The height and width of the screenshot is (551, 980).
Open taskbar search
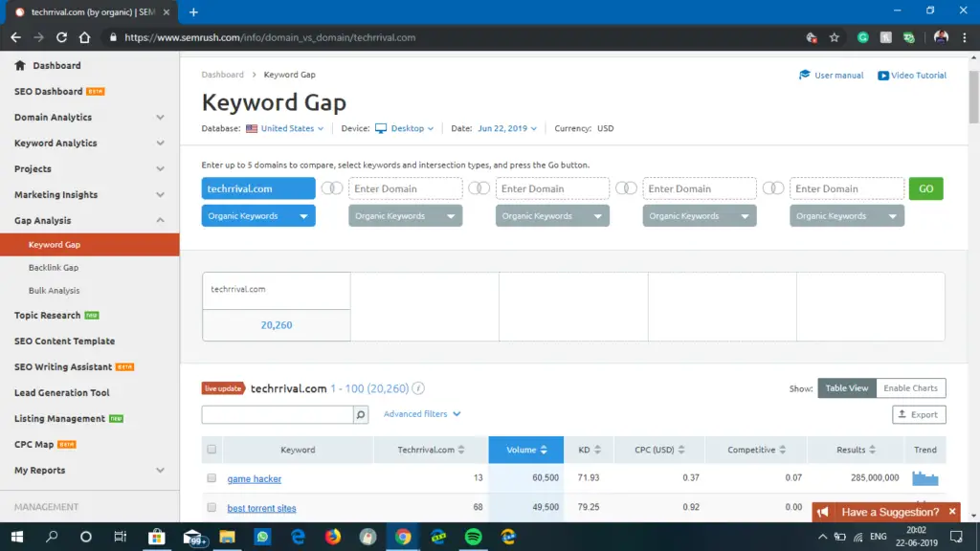click(52, 537)
